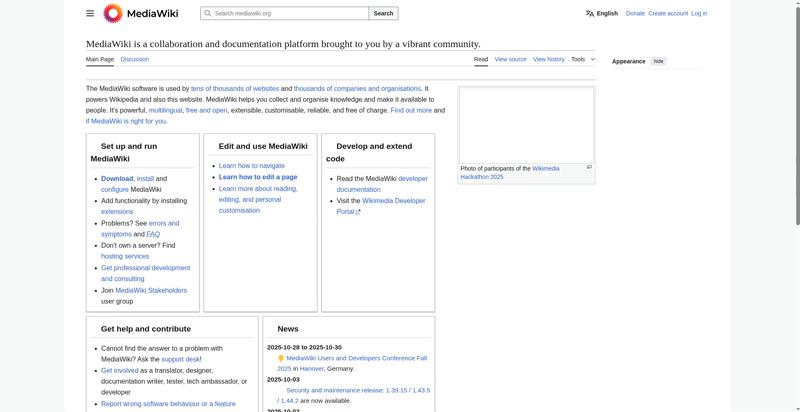Open the View history tab
This screenshot has width=800, height=412.
tap(548, 59)
